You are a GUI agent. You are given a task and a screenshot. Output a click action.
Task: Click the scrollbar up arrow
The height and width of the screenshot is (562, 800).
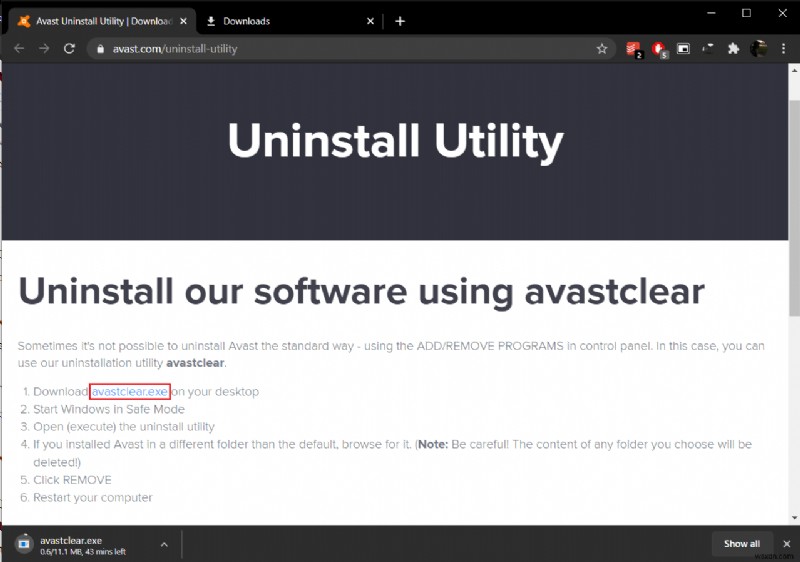pyautogui.click(x=794, y=70)
